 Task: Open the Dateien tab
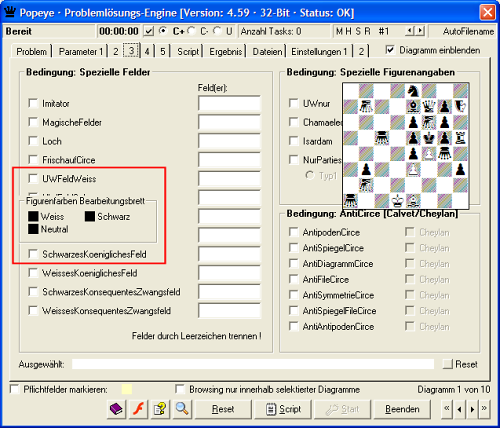pos(267,51)
